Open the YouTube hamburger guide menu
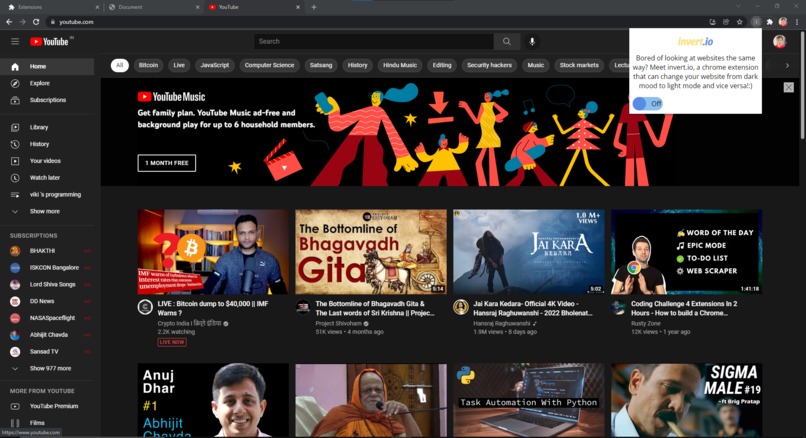Image resolution: width=806 pixels, height=438 pixels. (15, 41)
